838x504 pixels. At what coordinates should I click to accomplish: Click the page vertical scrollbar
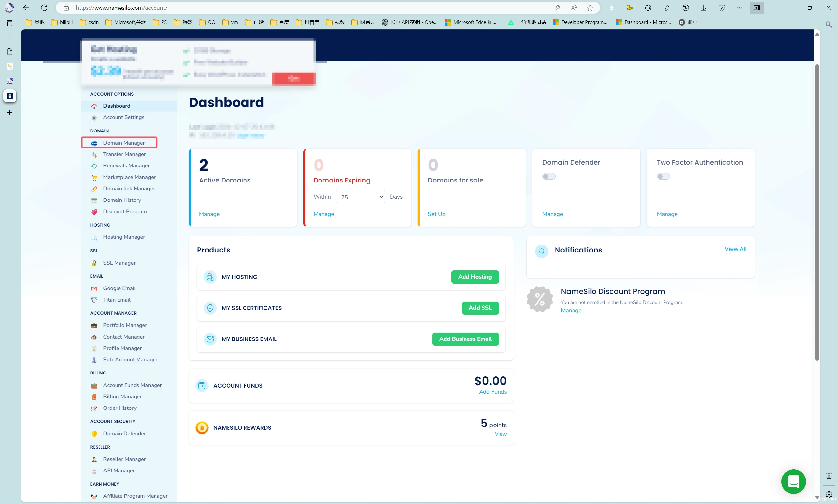(x=817, y=212)
